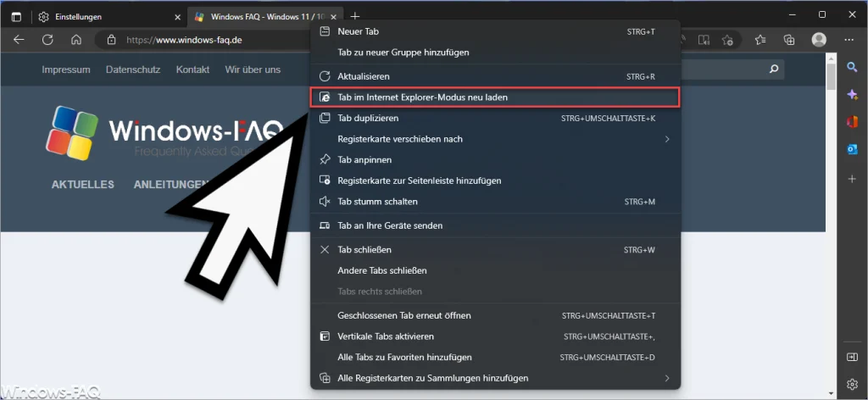868x400 pixels.
Task: Expand Registerkarte verschieben nach submenu
Action: tap(495, 139)
